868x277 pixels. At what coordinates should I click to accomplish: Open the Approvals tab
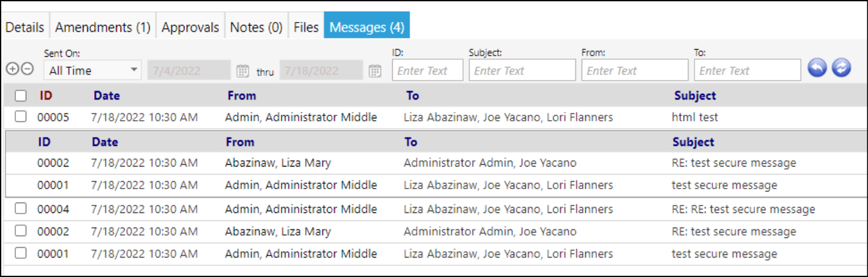(x=190, y=27)
